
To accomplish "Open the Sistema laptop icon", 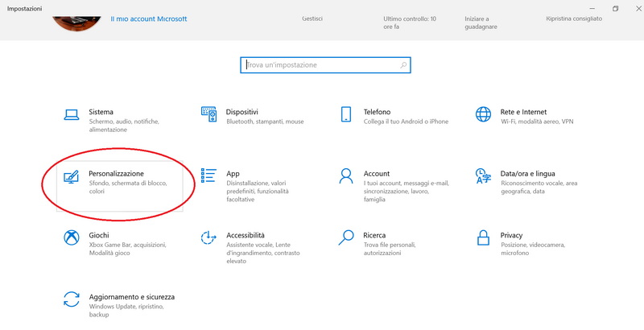I will click(72, 114).
